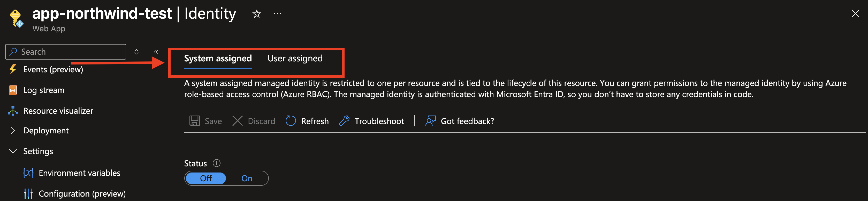Click the Log stream icon
The height and width of the screenshot is (201, 868).
tap(13, 90)
